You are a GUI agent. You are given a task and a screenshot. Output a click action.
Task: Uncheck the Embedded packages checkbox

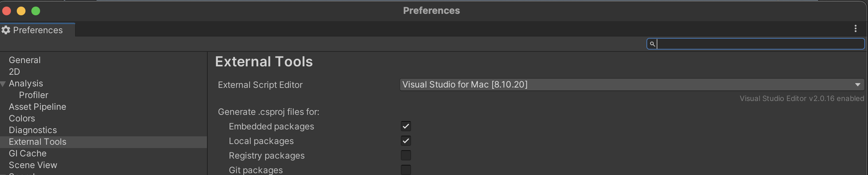(x=406, y=127)
